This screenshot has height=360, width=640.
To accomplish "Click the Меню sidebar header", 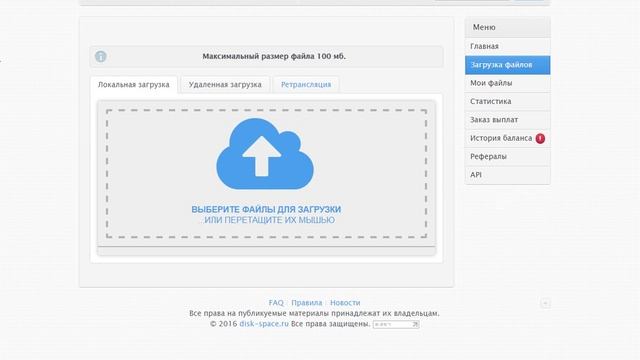I will (507, 27).
